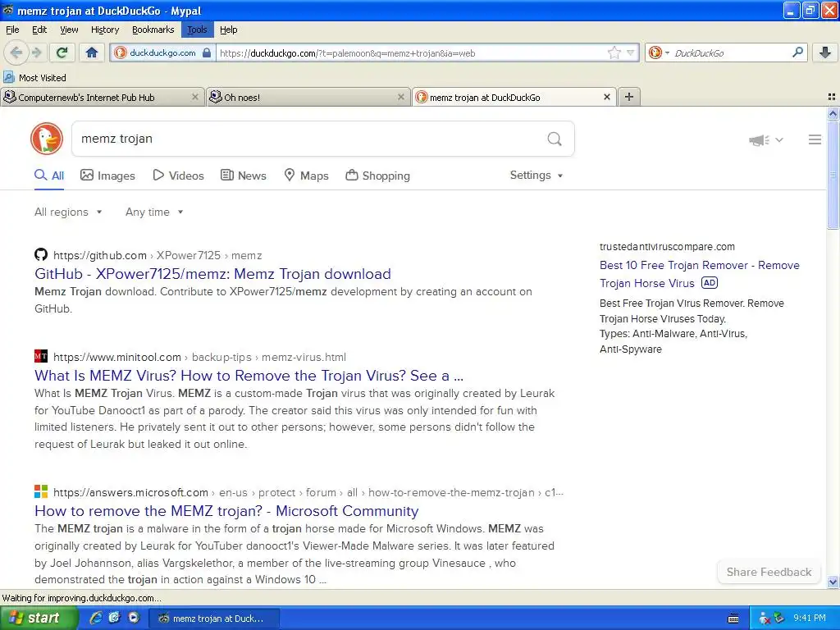The image size is (840, 630).
Task: Submit search with magnifier in the DuckDuckGo box
Action: (x=555, y=139)
